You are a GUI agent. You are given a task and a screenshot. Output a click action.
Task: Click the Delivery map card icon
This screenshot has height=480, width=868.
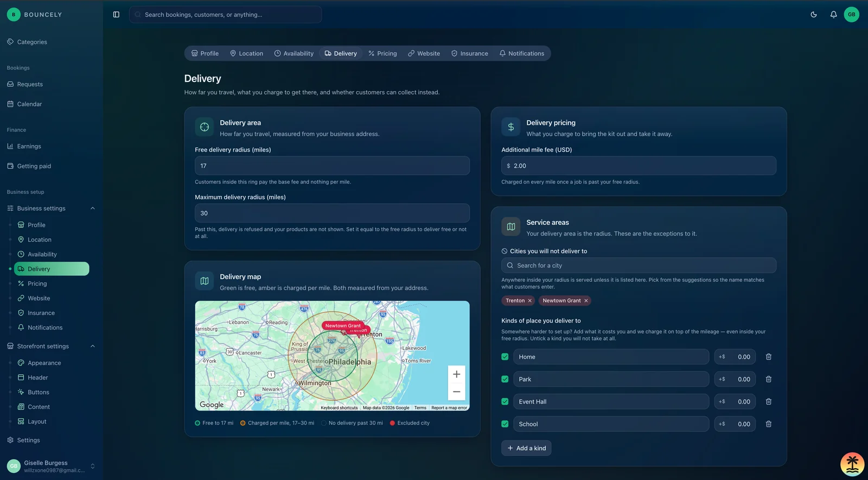coord(205,281)
